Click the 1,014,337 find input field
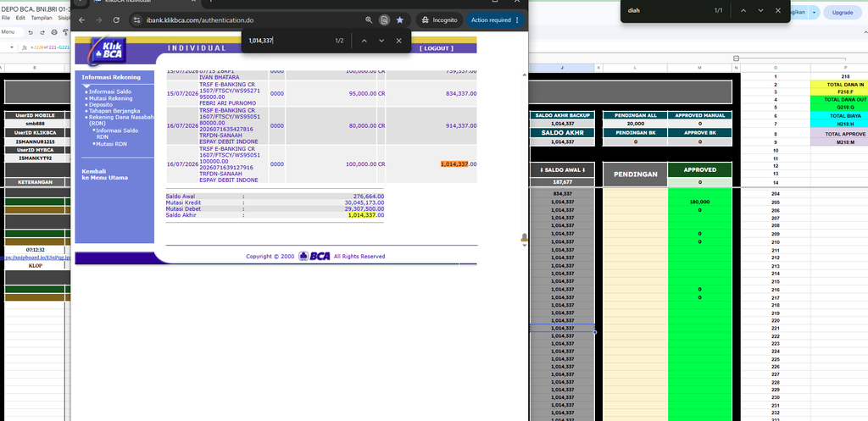Image resolution: width=868 pixels, height=421 pixels. (288, 41)
